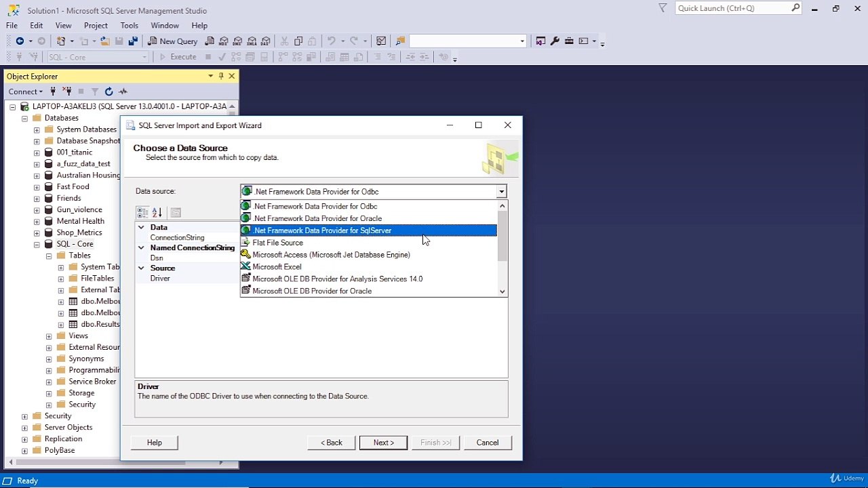Open the Project menu
Screen dimensions: 868x488
(x=96, y=26)
